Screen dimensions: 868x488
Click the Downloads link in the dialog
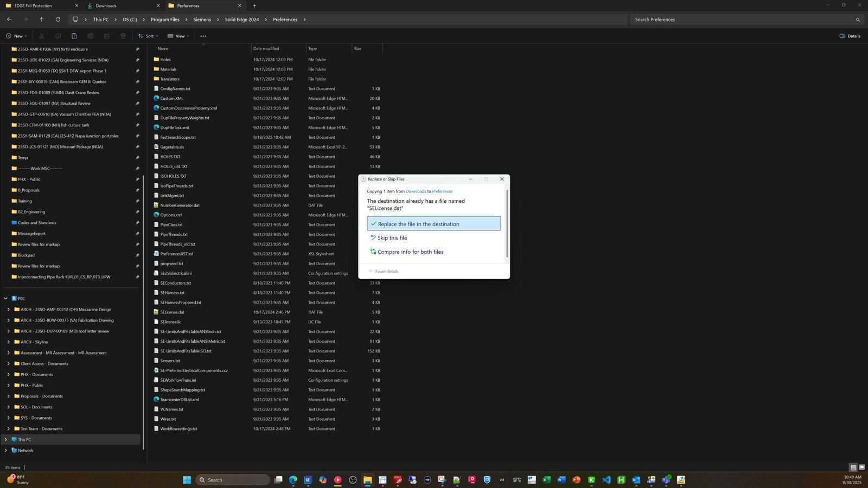coord(416,191)
